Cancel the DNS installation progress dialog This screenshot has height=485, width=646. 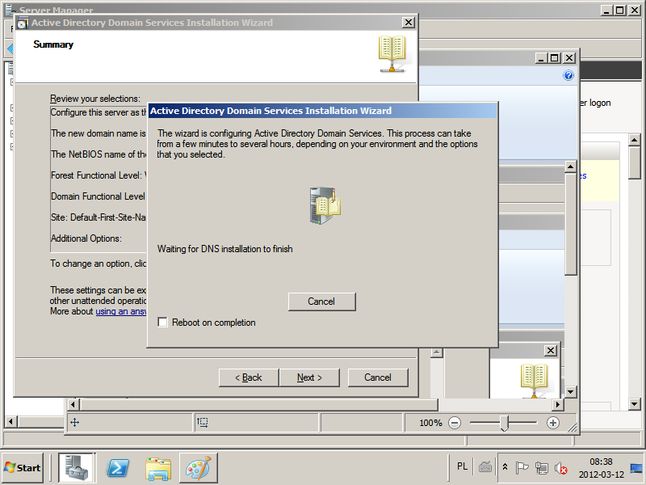coord(321,301)
